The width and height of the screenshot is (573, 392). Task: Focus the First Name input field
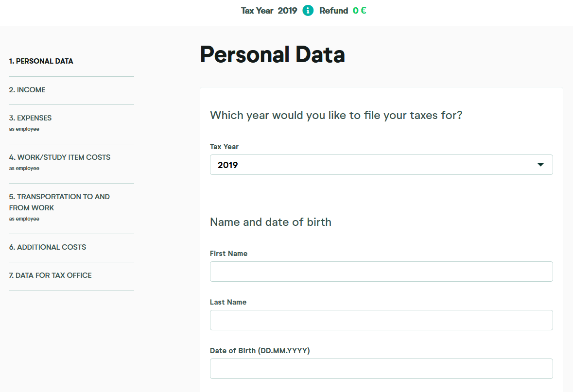(381, 272)
